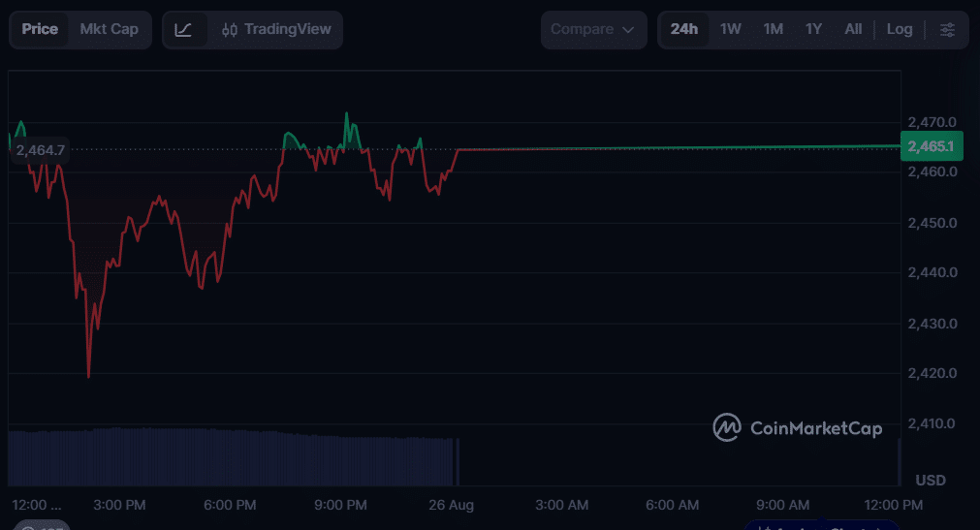
Task: Click the 2,464.7 opening price label
Action: point(40,150)
